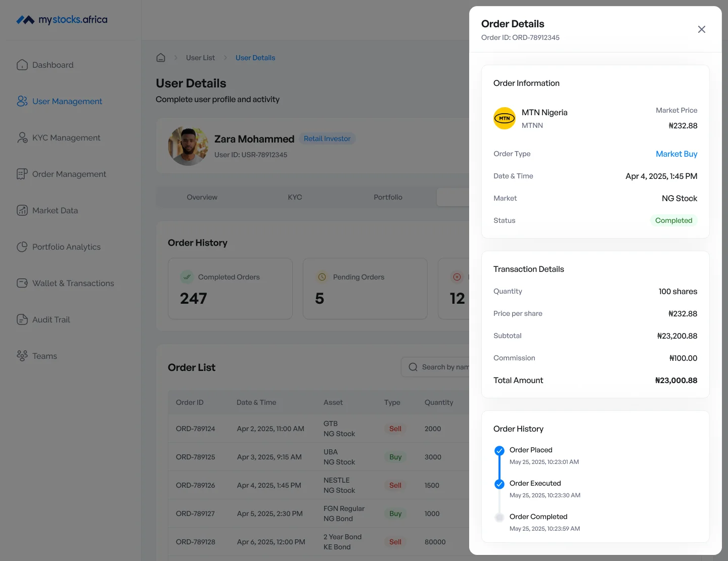Click the Audit Trail icon
The image size is (728, 561).
tap(22, 319)
